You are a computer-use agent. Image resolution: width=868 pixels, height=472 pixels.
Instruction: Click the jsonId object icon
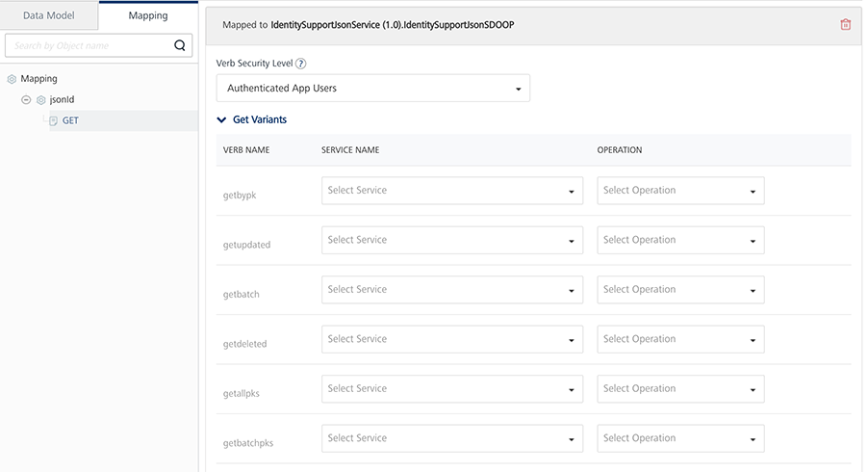(41, 100)
